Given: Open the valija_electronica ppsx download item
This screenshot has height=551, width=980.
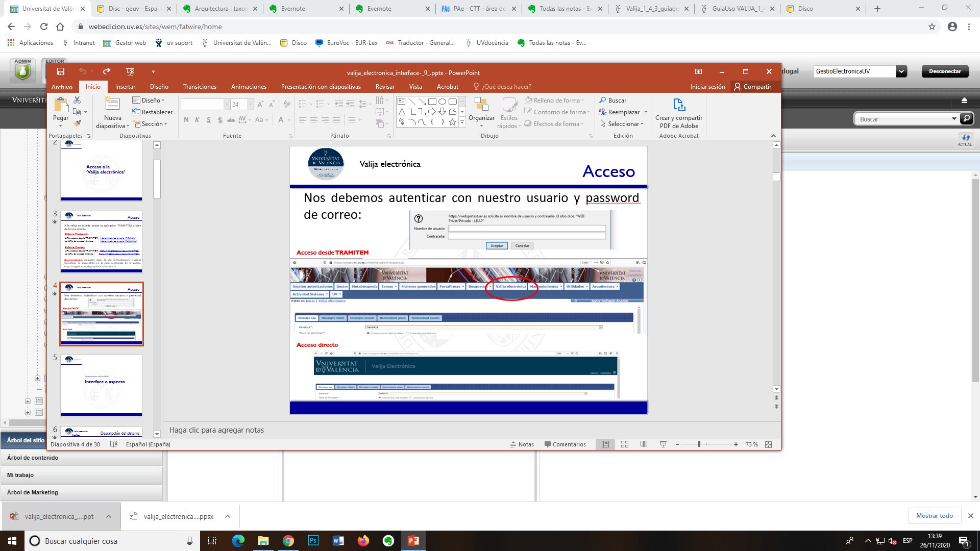Looking at the screenshot, I should click(x=179, y=516).
